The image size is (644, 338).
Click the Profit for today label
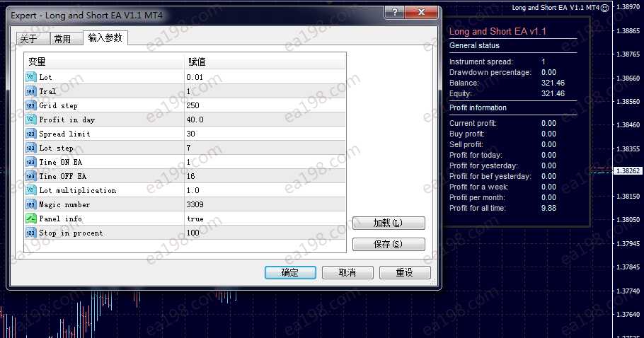476,155
